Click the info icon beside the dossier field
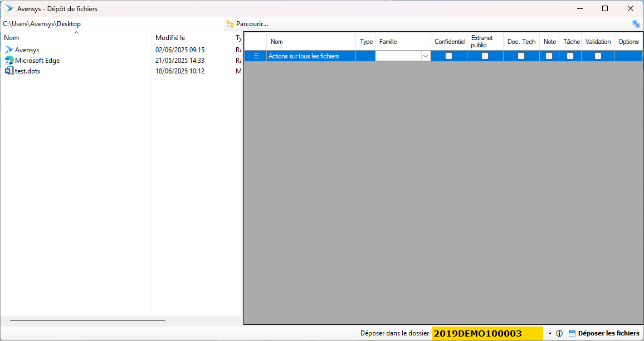 click(x=559, y=334)
